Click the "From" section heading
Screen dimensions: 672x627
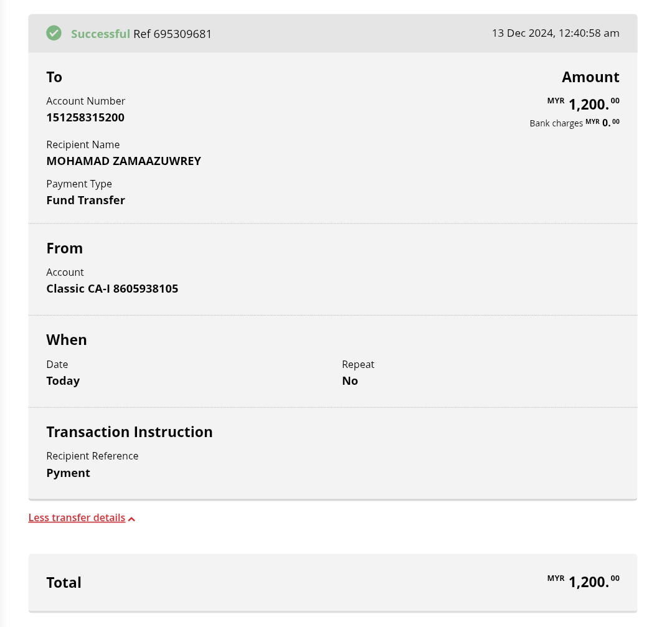click(x=64, y=248)
